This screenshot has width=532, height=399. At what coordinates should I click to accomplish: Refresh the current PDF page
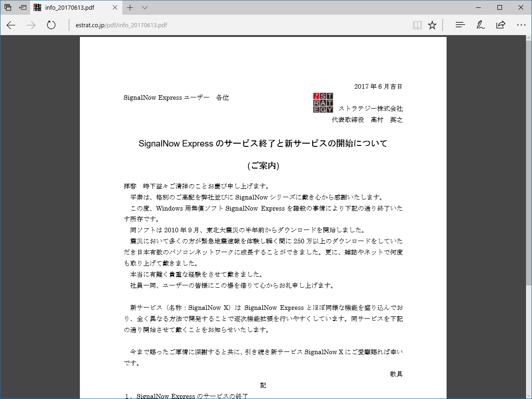50,25
